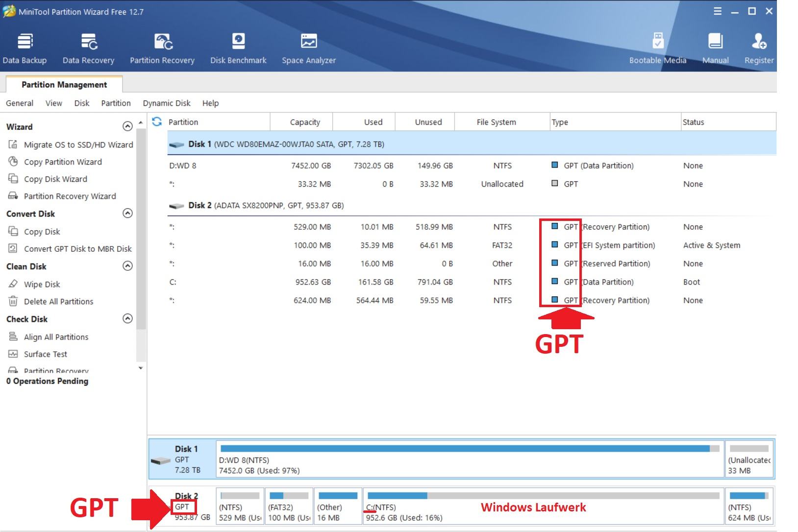798x532 pixels.
Task: Sort by the Used column header
Action: (x=364, y=122)
